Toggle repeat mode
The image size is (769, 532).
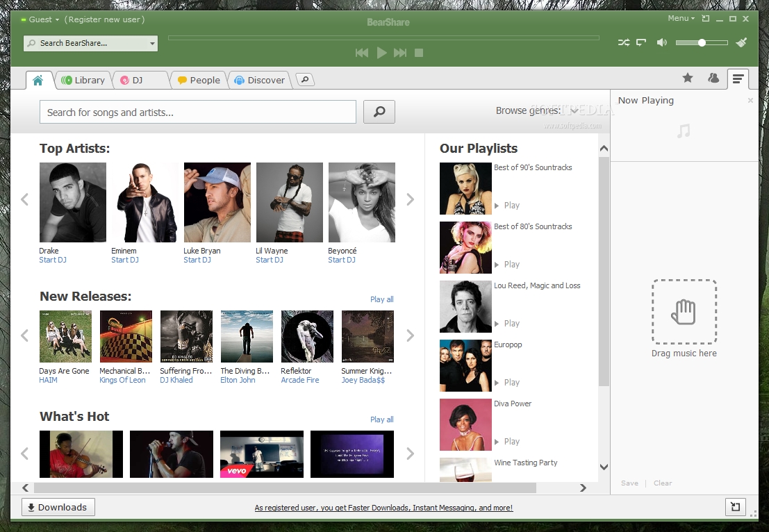click(641, 42)
